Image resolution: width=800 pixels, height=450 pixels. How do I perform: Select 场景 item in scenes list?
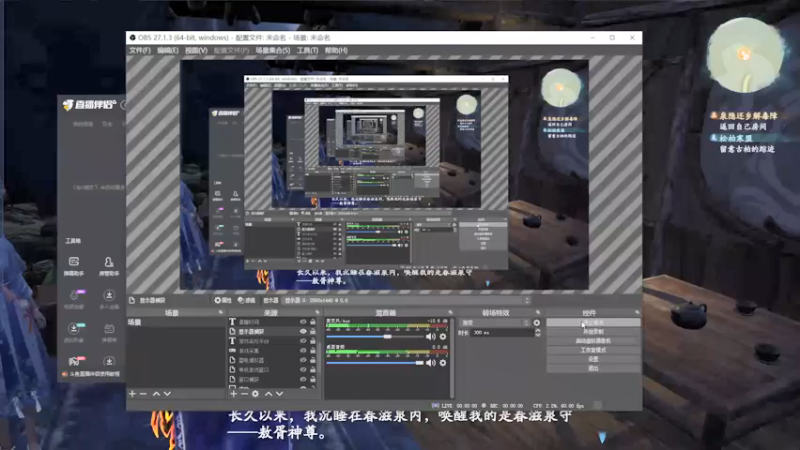coord(175,322)
